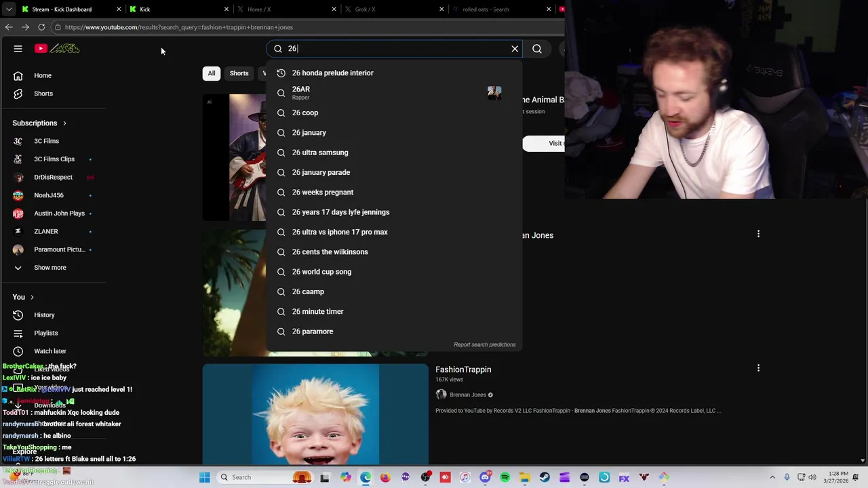Pick 26 world cup song suggestion
868x488 pixels.
point(394,272)
